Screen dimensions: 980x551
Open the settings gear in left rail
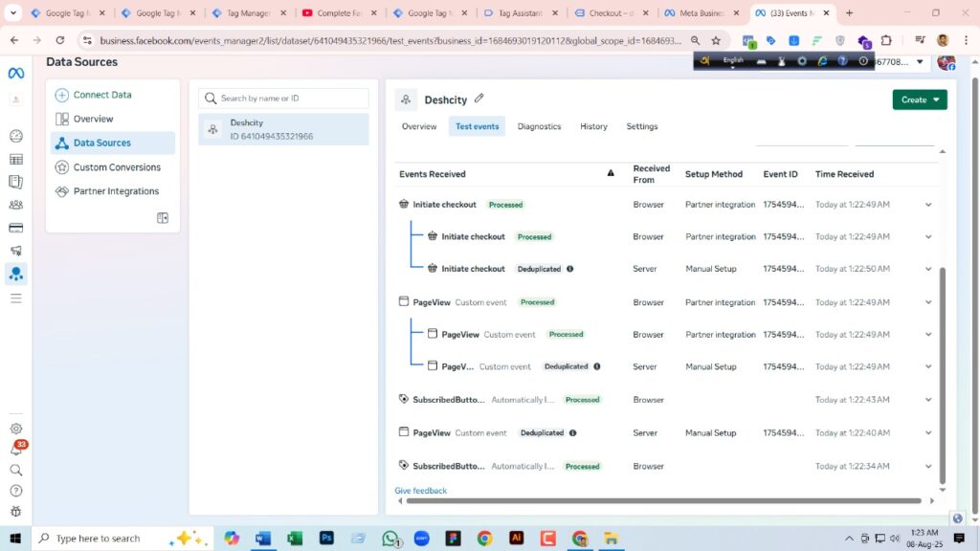(16, 429)
